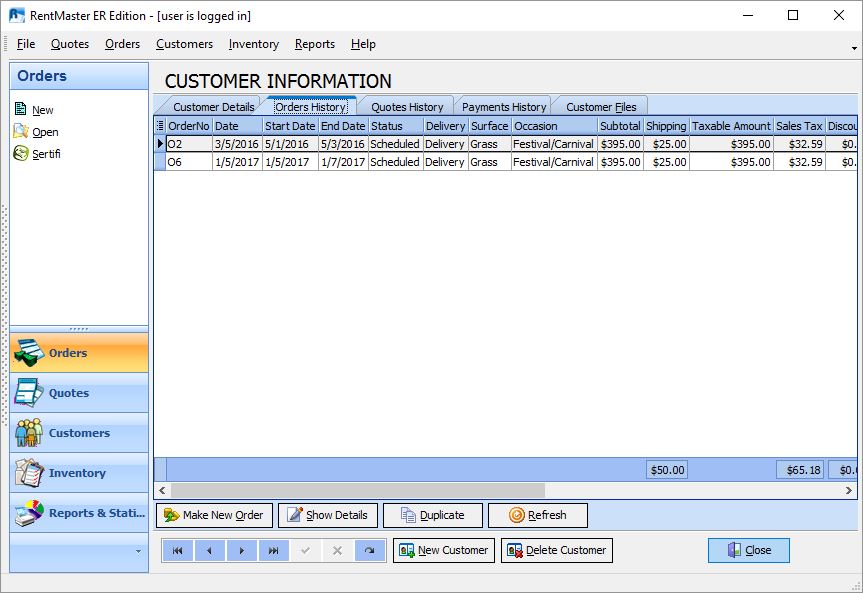Select order O6 row in grid

188,162
